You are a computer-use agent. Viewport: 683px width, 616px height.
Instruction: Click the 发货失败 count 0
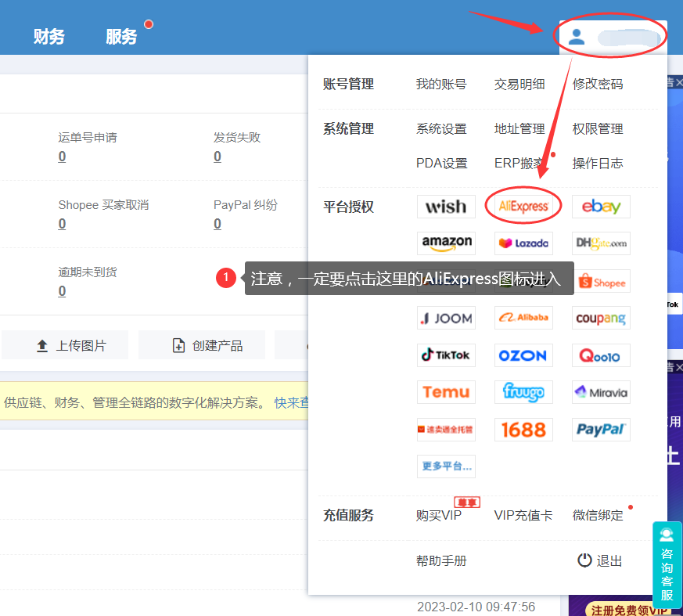pos(217,157)
